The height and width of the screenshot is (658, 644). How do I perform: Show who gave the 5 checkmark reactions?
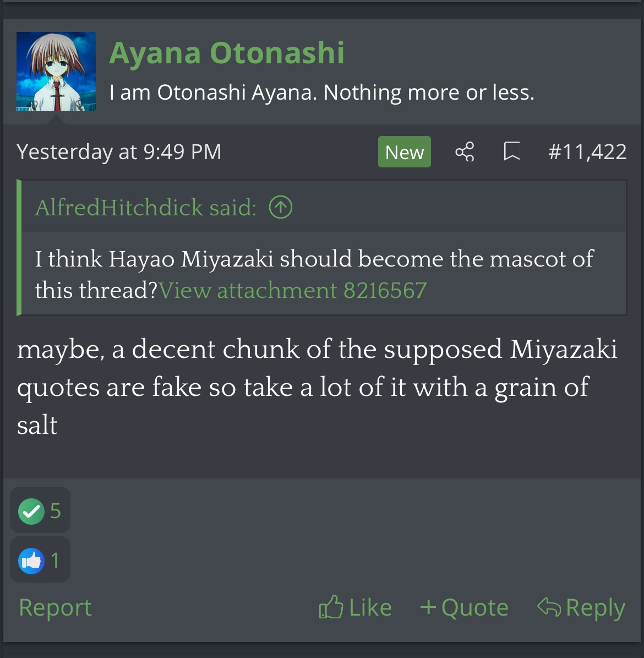coord(55,512)
